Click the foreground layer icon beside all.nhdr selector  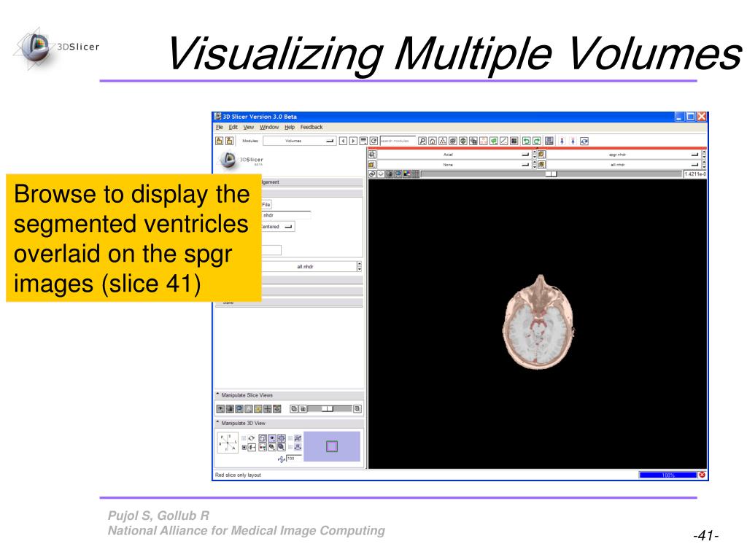click(x=542, y=165)
